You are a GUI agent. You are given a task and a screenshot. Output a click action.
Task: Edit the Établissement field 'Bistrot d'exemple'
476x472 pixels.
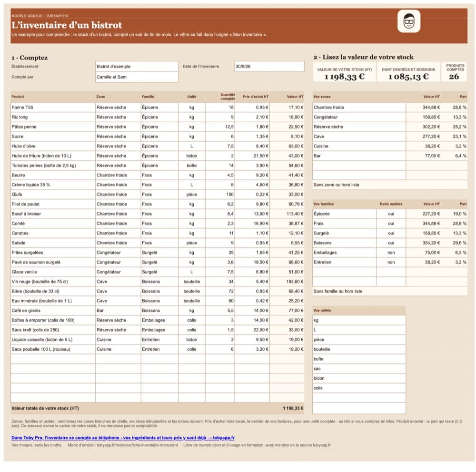coord(137,67)
